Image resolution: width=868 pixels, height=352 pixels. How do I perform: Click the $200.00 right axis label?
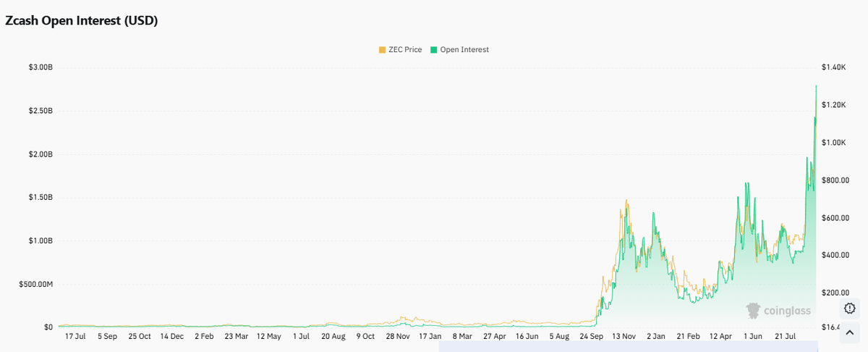coord(834,293)
